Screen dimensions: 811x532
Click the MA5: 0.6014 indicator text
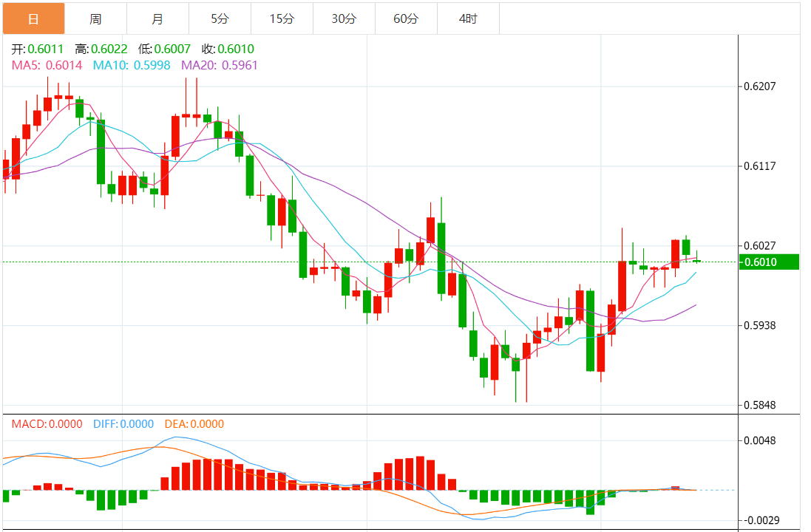pos(47,65)
